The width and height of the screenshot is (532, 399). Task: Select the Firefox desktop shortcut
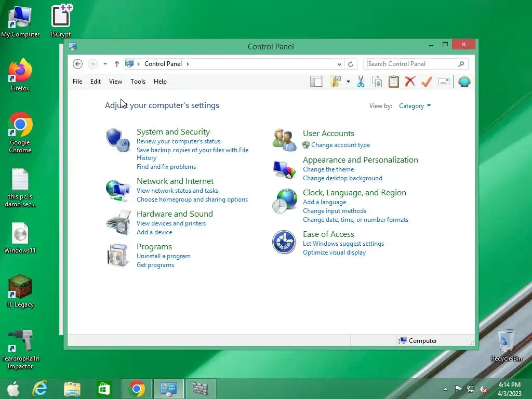[20, 75]
